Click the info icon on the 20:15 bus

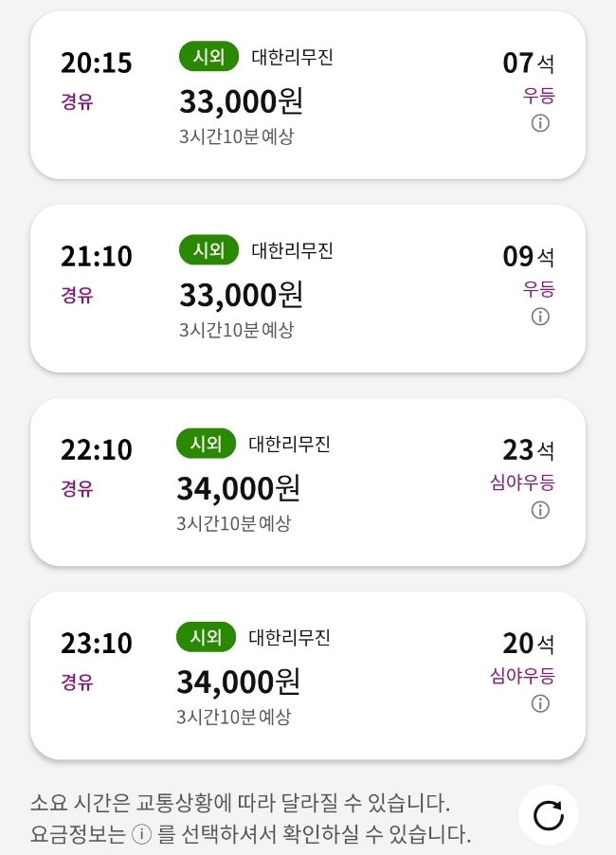click(540, 123)
